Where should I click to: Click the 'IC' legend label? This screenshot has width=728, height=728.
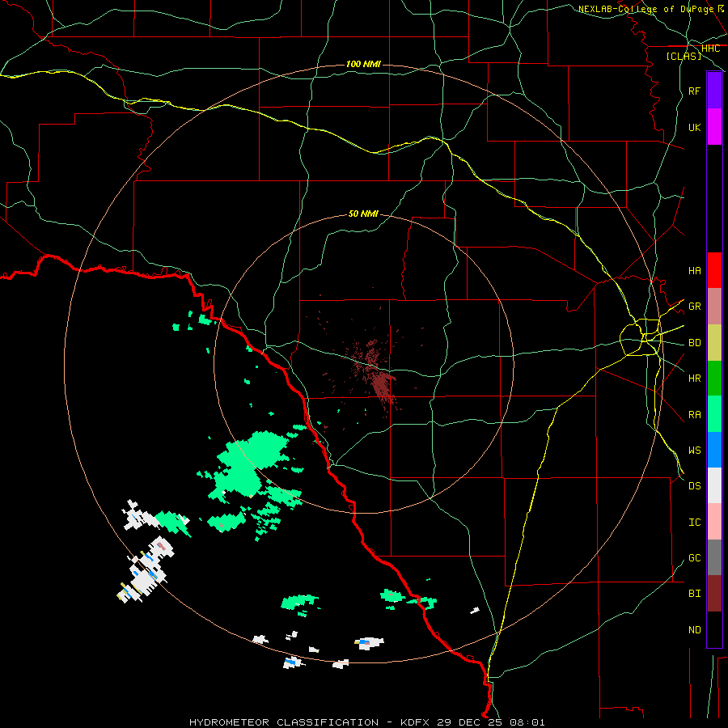point(694,523)
